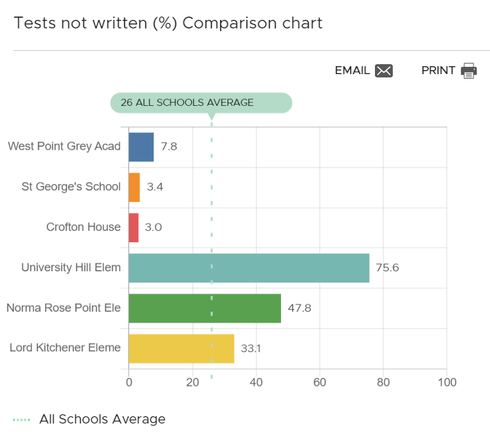Screen dimensions: 490x448
Task: Click the email envelope icon
Action: [384, 71]
